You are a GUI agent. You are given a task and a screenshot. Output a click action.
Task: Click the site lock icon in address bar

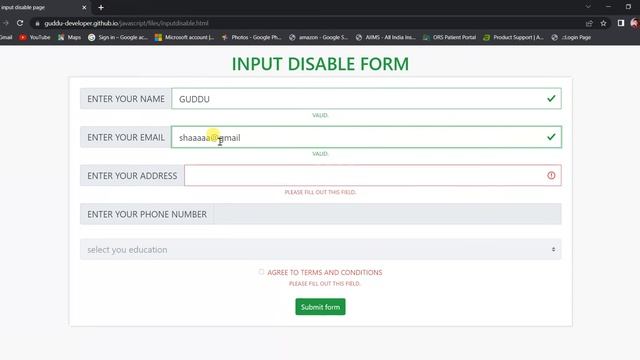tap(37, 23)
